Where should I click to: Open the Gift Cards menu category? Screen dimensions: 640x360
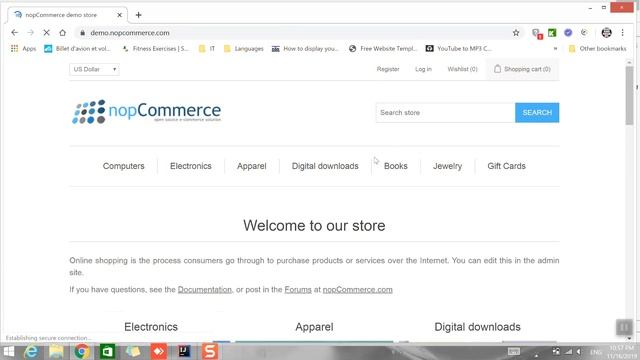click(507, 166)
